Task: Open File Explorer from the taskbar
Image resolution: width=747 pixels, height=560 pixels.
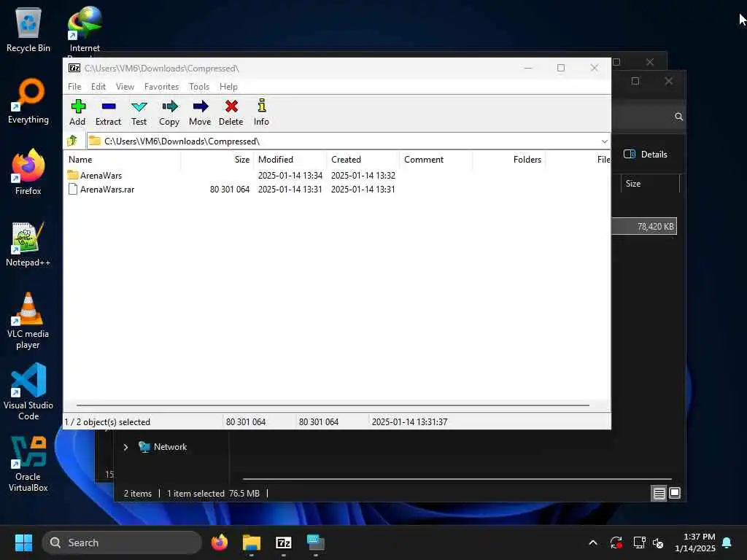Action: click(x=252, y=542)
